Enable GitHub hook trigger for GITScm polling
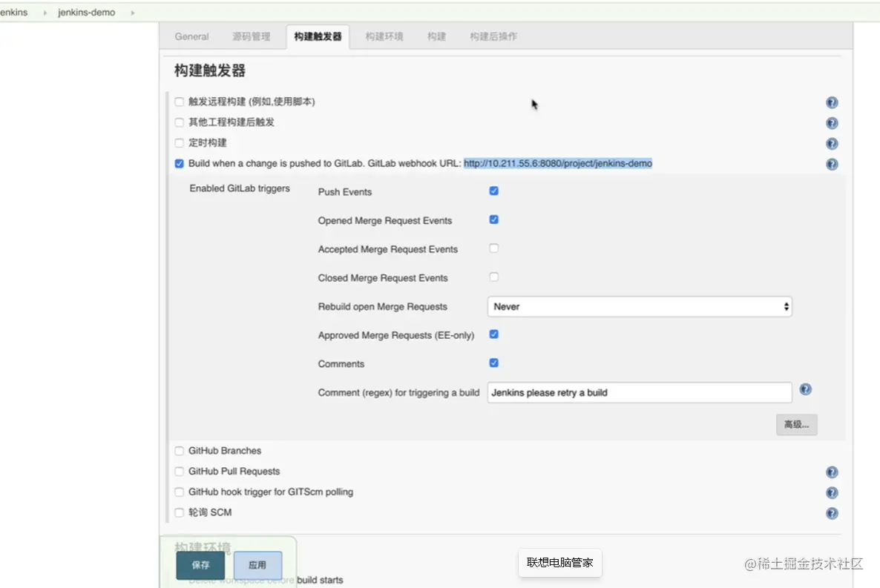 point(179,492)
